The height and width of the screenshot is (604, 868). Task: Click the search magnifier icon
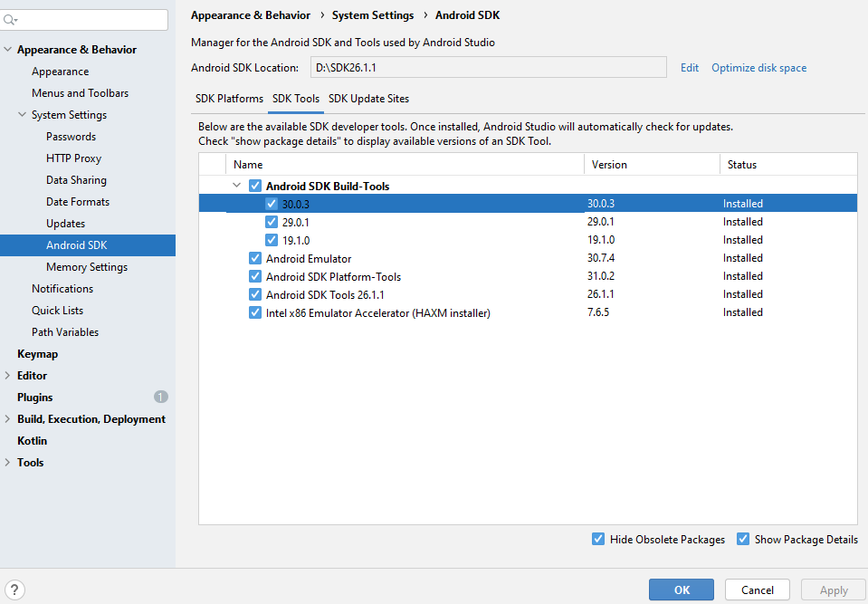9,20
